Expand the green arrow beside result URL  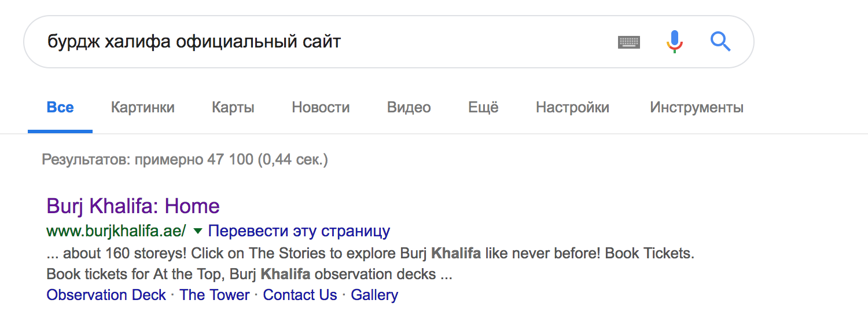pyautogui.click(x=198, y=231)
